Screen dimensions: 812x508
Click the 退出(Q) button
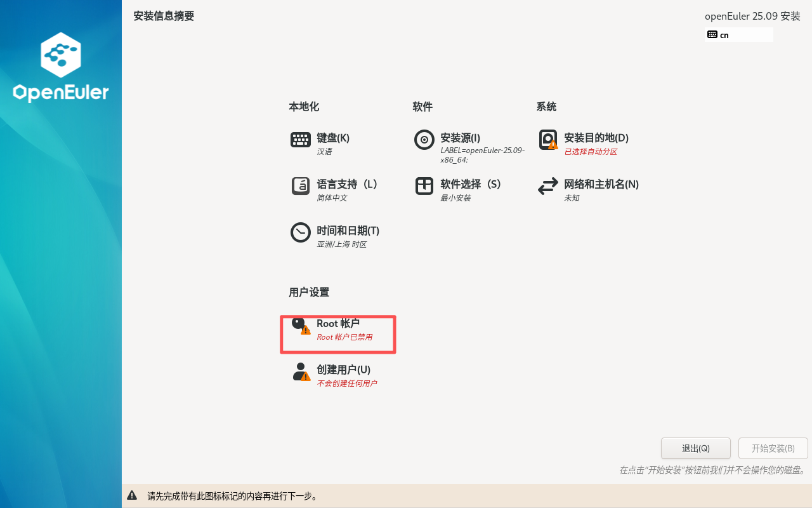coord(695,448)
